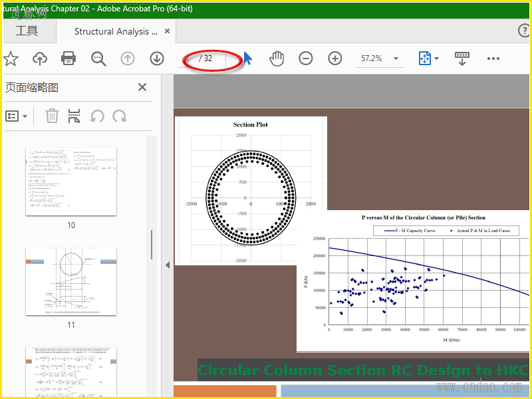Click the star bookmark icon
The width and height of the screenshot is (532, 399).
pyautogui.click(x=11, y=59)
